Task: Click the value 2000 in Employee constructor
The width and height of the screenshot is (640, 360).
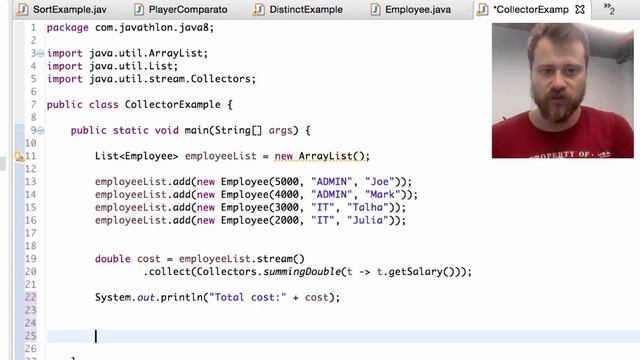Action: tap(287, 220)
